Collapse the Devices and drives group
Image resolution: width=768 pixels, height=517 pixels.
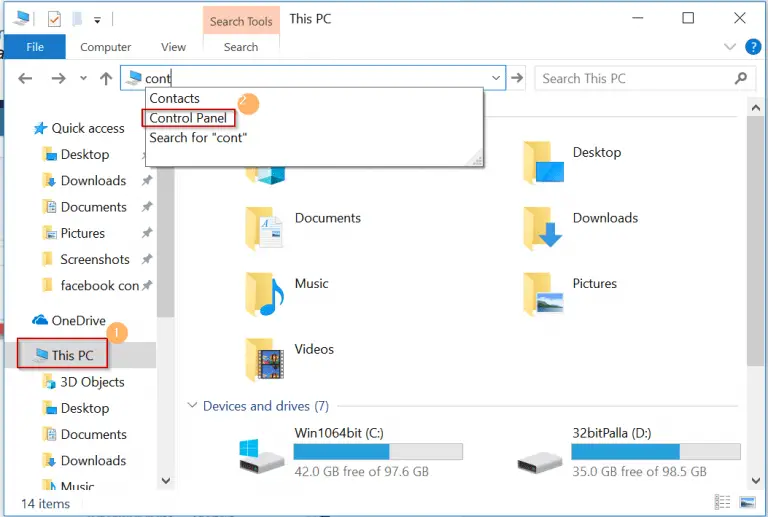pos(192,405)
